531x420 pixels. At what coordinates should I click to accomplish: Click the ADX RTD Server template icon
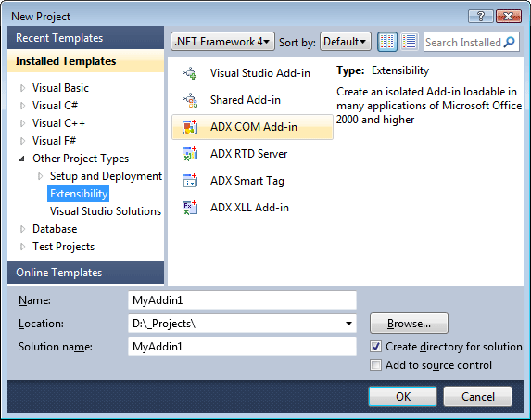(190, 154)
